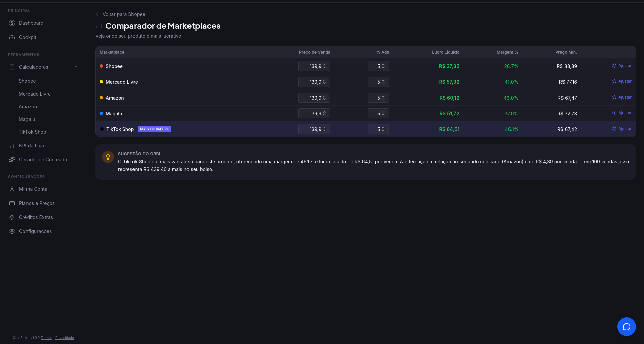Click the R$ 64,51 profit value
This screenshot has width=644, height=344.
pos(449,129)
